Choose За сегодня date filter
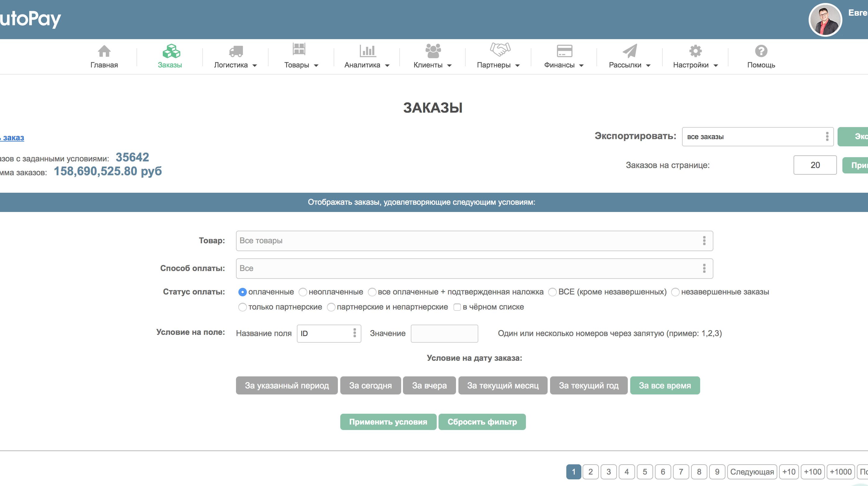868x486 pixels. [371, 385]
